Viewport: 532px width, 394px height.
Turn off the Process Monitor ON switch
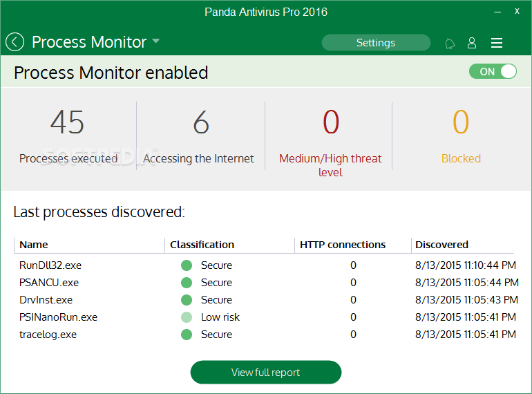coord(493,72)
